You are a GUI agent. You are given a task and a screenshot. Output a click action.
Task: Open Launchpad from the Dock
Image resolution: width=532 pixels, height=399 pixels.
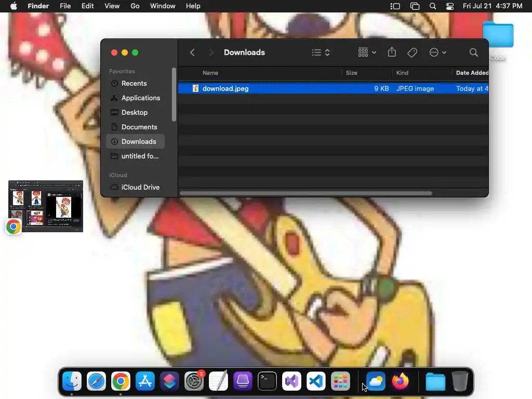341,381
